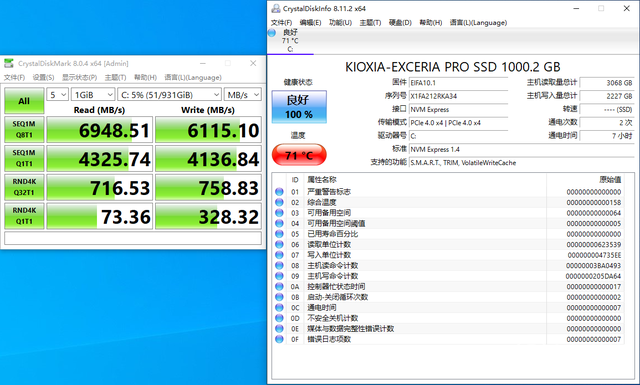Screen dimensions: 640x385
Task: Click status orb for attribute 0C
Action: click(279, 307)
